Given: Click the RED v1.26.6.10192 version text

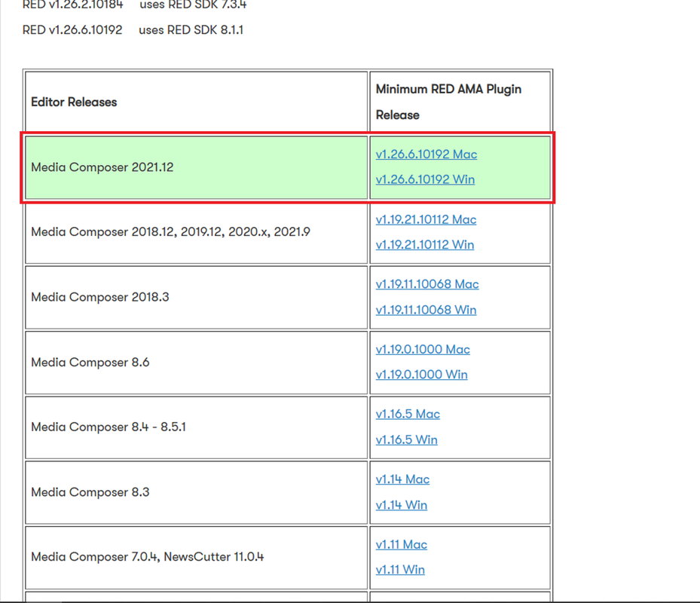Looking at the screenshot, I should pos(72,30).
